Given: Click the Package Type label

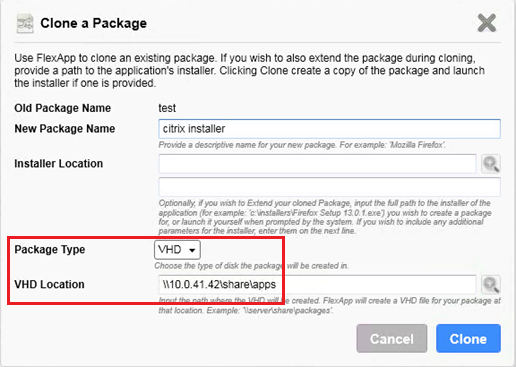Looking at the screenshot, I should click(x=50, y=250).
